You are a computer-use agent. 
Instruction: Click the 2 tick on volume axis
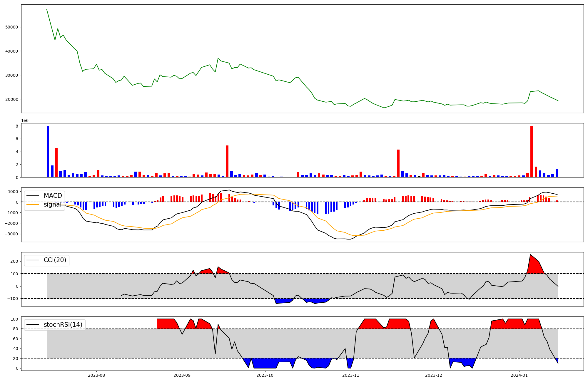(x=17, y=165)
